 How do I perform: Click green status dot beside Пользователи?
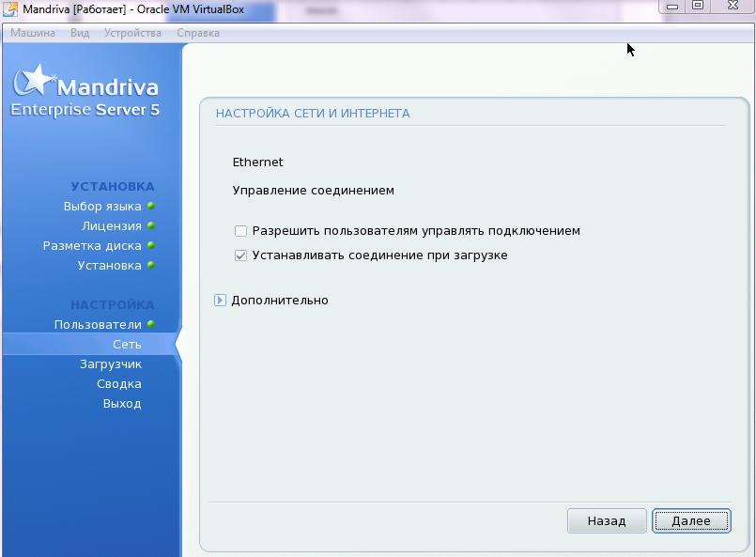[x=151, y=324]
